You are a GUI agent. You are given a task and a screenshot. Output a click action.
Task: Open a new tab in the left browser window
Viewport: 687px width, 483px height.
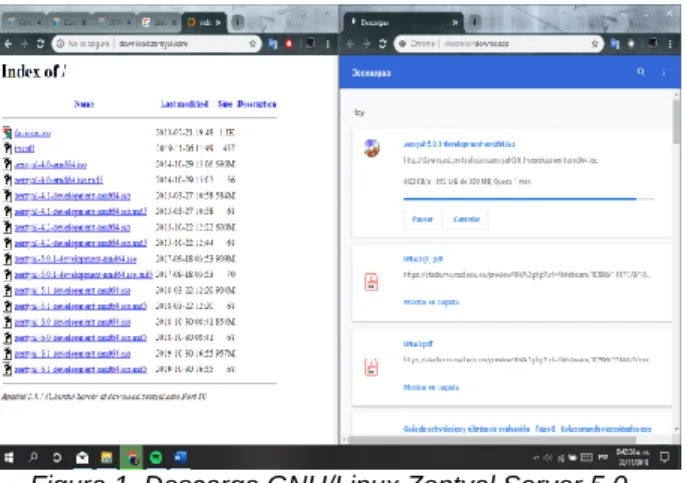click(237, 22)
